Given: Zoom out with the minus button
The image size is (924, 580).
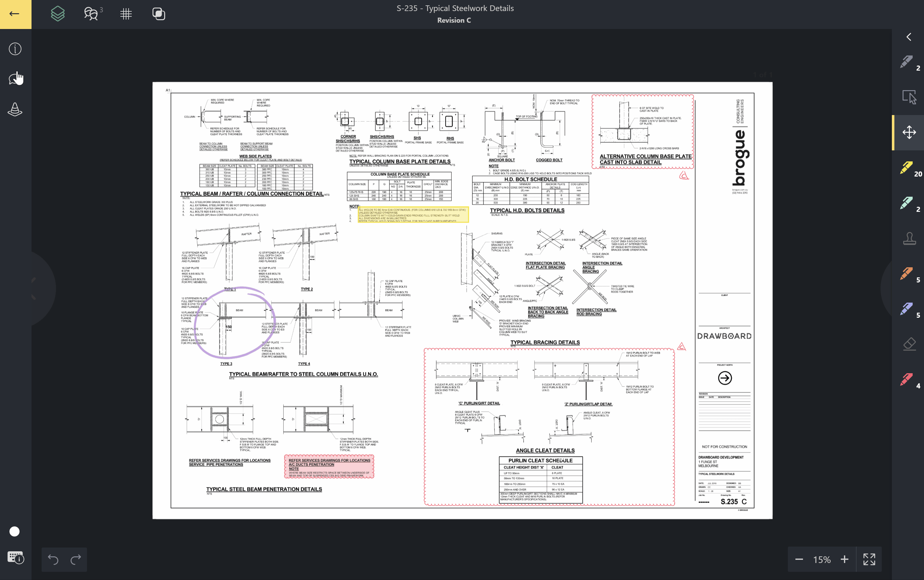Looking at the screenshot, I should tap(799, 559).
